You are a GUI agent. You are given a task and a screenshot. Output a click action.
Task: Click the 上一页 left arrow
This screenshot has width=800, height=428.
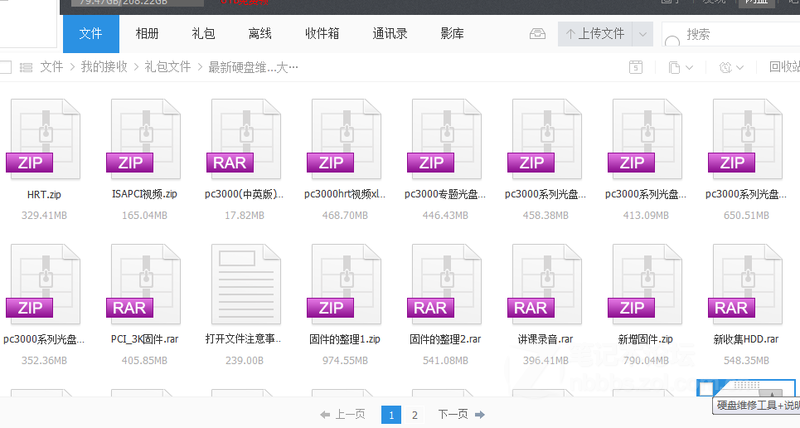coord(325,415)
